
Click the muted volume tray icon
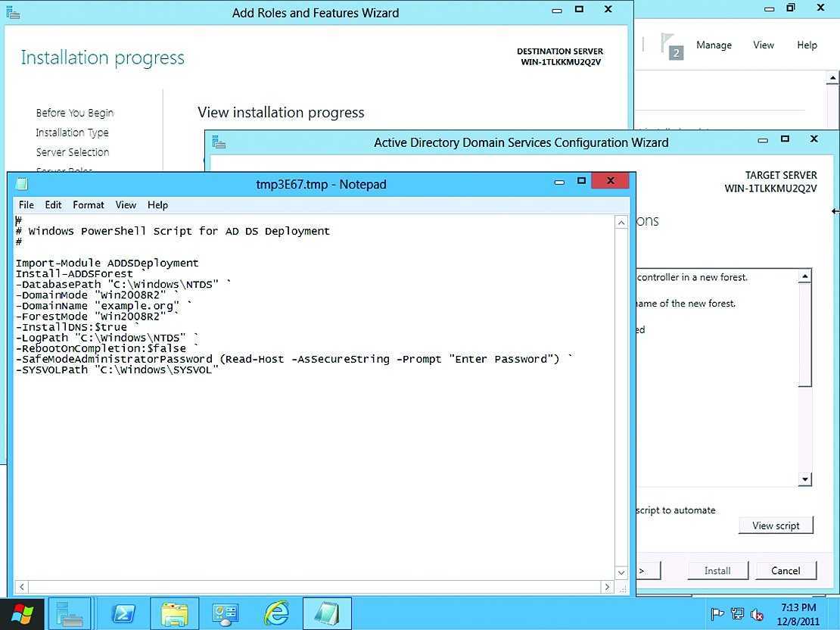tap(756, 614)
